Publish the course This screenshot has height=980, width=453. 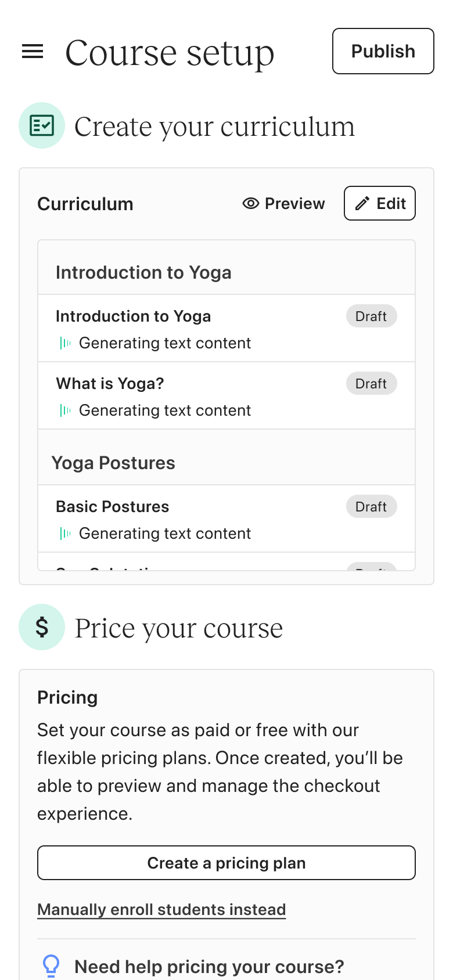point(383,51)
